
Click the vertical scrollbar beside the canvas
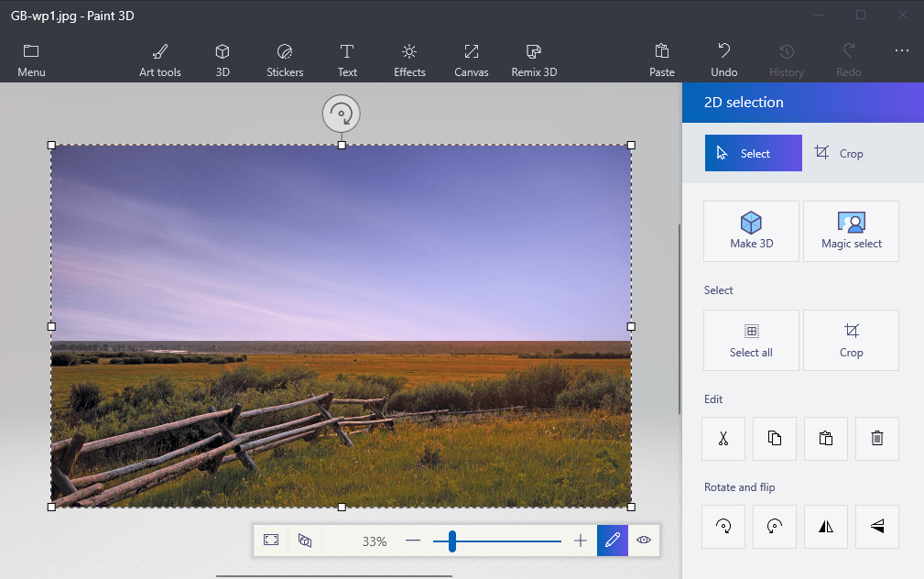click(x=679, y=319)
